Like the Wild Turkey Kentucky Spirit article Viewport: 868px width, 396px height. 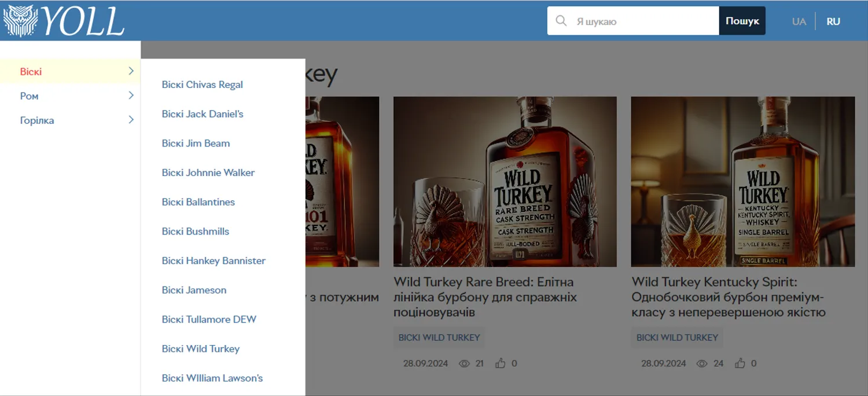pos(740,364)
